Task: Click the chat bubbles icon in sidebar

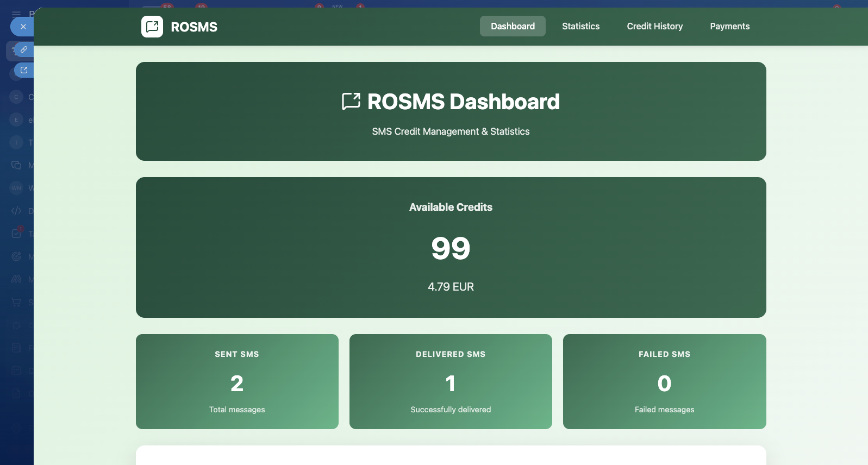Action: (16, 165)
